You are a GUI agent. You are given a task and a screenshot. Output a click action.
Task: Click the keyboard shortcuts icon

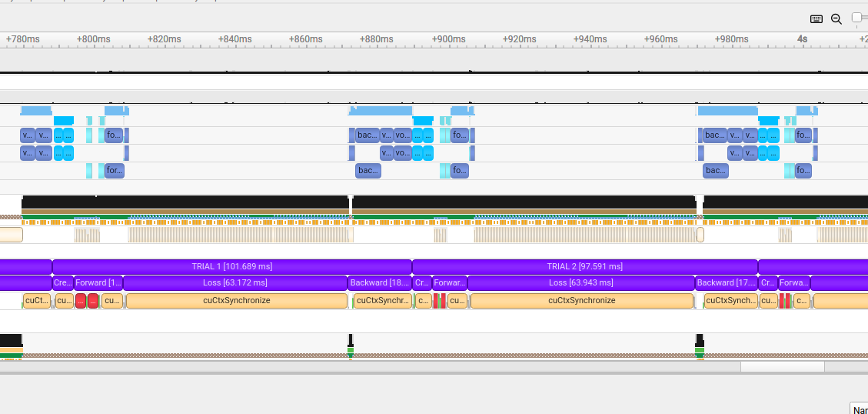coord(816,18)
